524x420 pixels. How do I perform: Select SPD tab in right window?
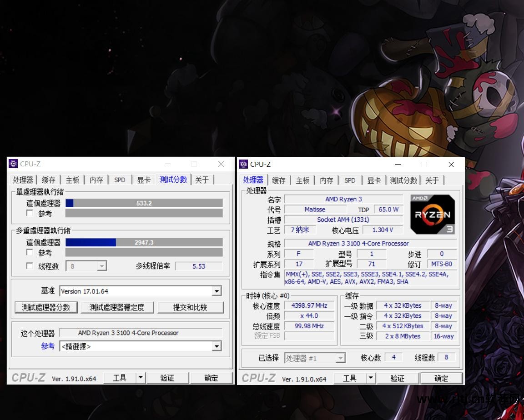(x=350, y=180)
